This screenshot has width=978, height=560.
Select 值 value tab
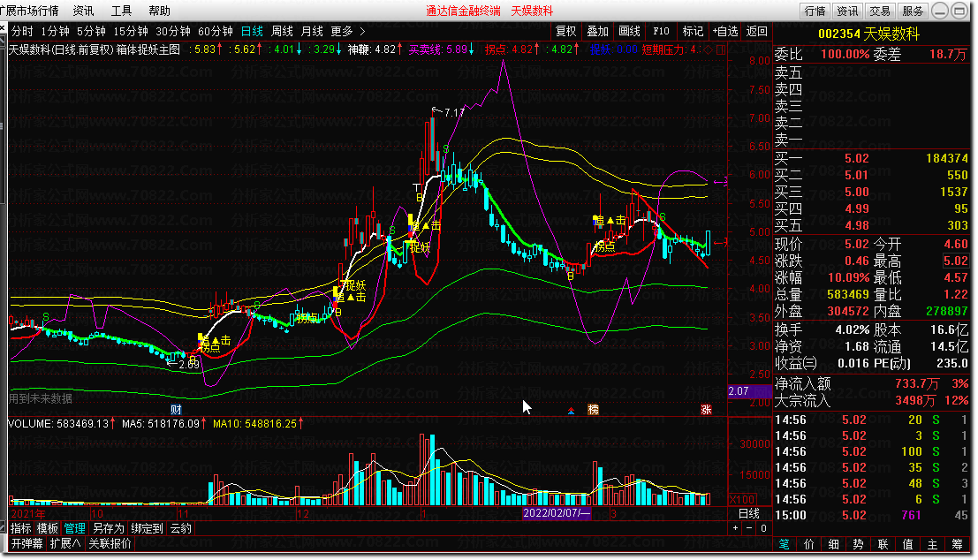tap(907, 544)
